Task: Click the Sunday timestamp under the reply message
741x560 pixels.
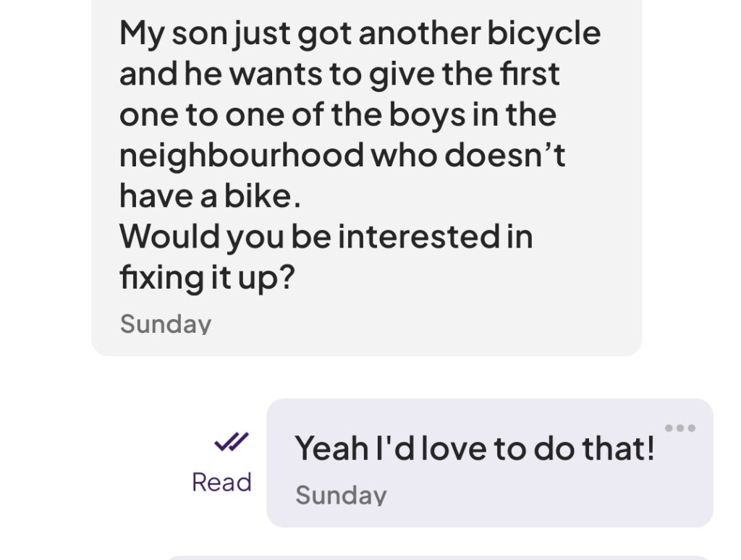Action: [x=341, y=495]
